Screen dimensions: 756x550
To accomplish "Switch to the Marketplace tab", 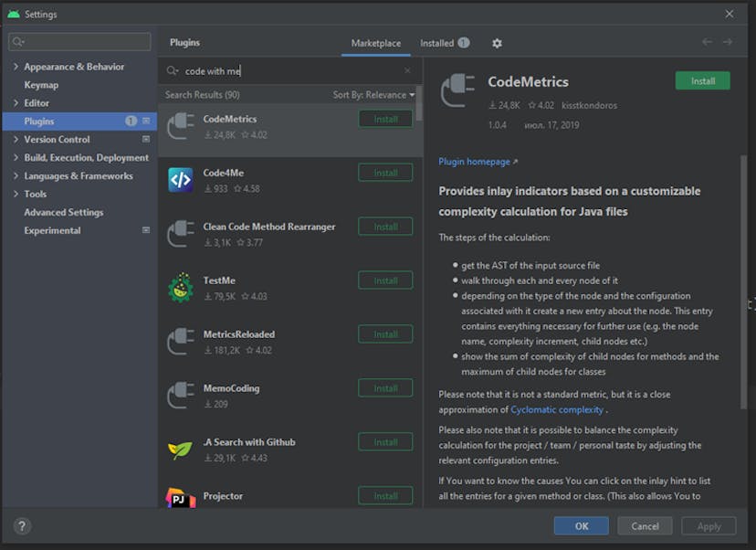I will point(375,43).
